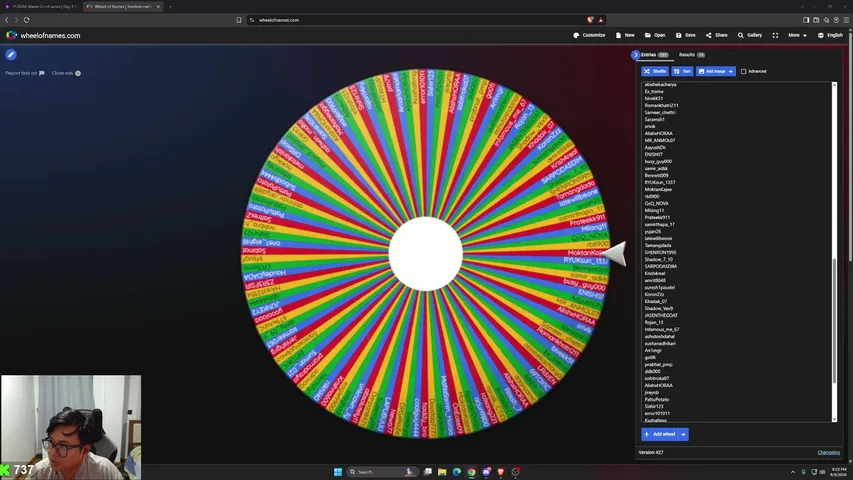Collapse the entries panel arrow
This screenshot has height=480, width=853.
point(635,55)
